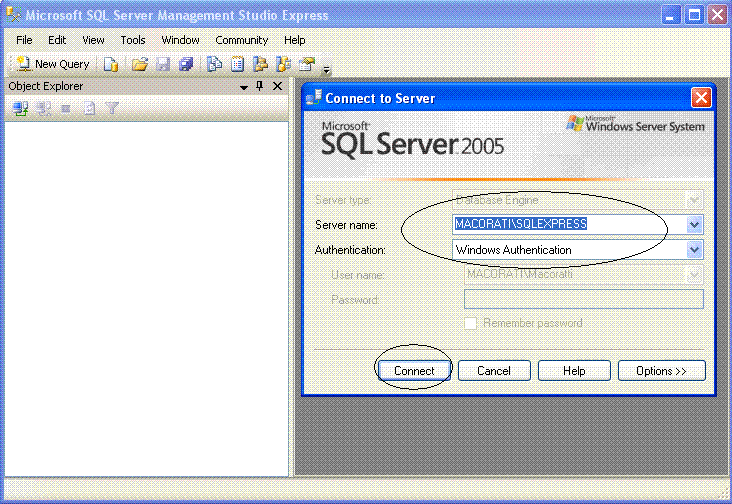Open the toolbar options overflow arrow
This screenshot has height=504, width=732.
[327, 70]
